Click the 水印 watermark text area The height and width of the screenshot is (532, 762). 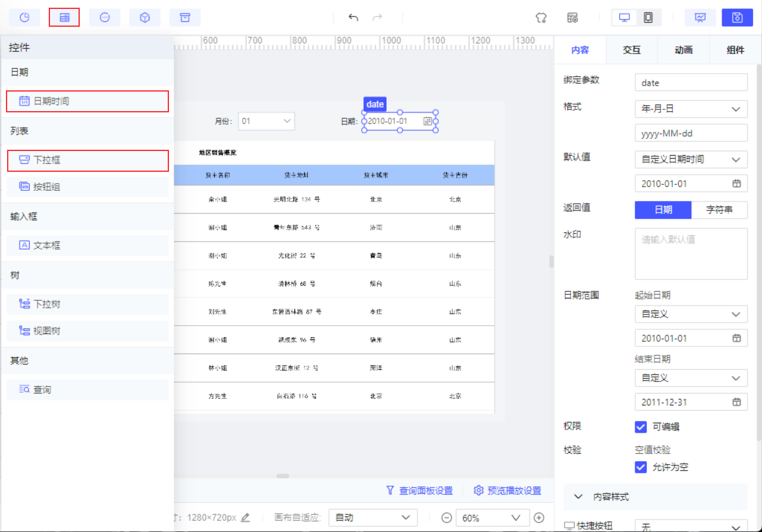691,254
